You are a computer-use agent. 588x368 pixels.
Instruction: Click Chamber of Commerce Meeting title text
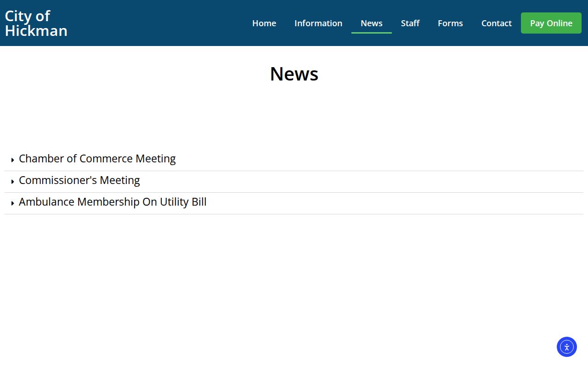97,159
